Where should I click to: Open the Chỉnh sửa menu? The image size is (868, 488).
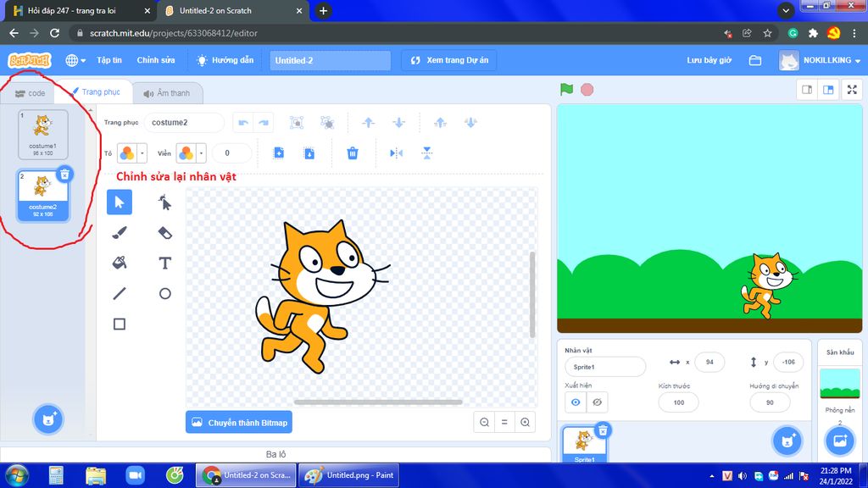pos(156,60)
